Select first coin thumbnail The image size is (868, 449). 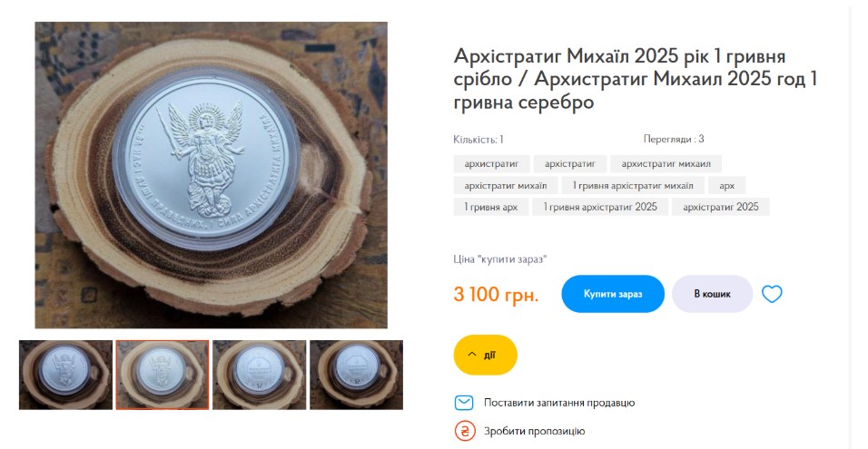(x=66, y=375)
